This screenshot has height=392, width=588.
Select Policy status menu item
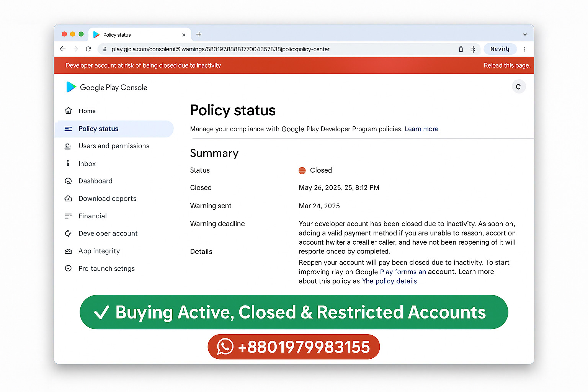(x=114, y=129)
